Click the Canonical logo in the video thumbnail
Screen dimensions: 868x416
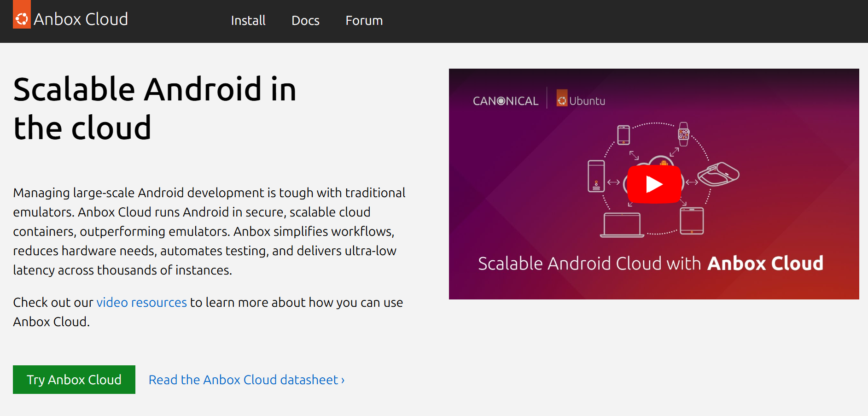coord(506,101)
